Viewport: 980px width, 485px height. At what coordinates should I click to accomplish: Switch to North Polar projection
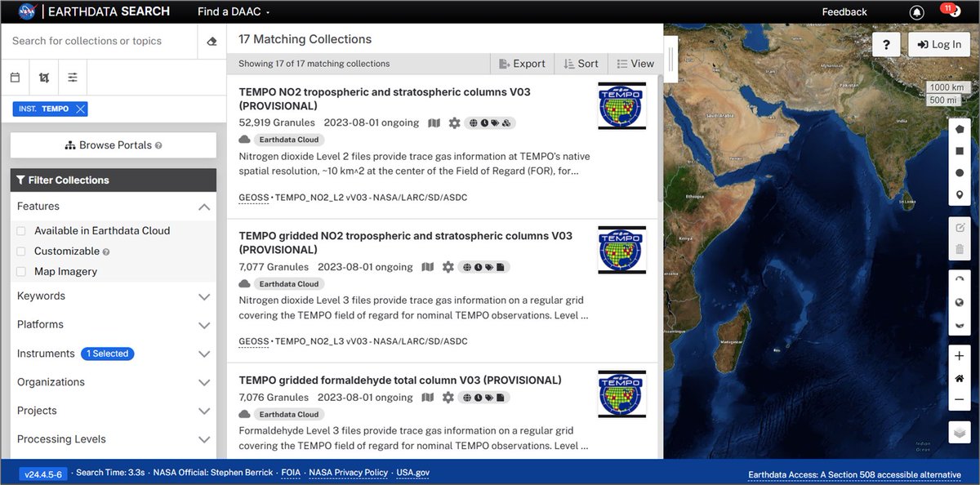pos(960,279)
